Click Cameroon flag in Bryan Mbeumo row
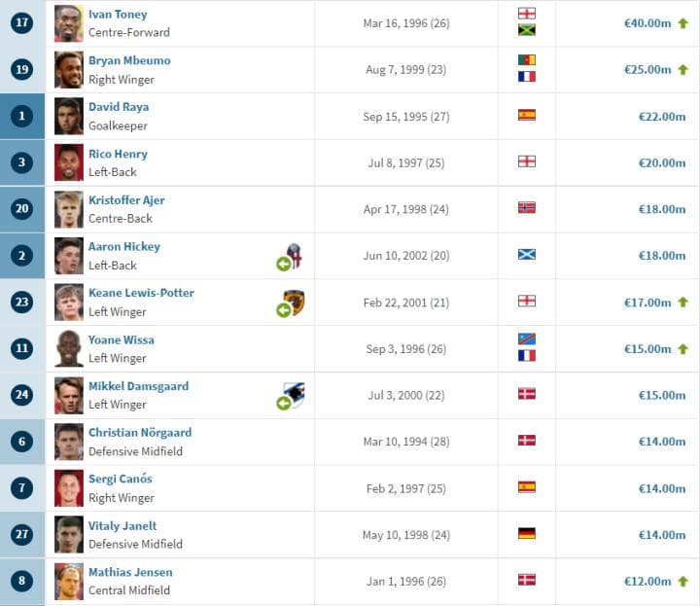Screen dimensions: 700x606 point(527,60)
